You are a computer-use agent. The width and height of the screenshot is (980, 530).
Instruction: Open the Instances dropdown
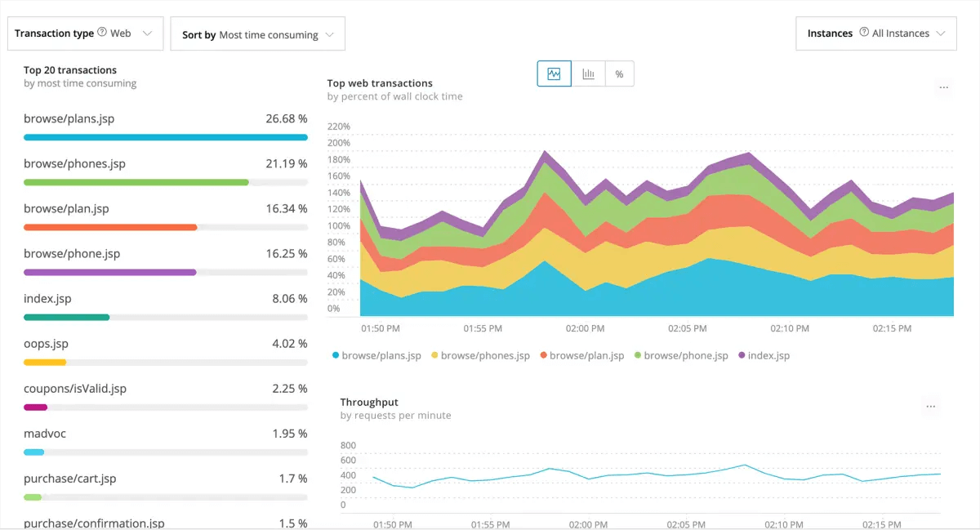coord(875,33)
